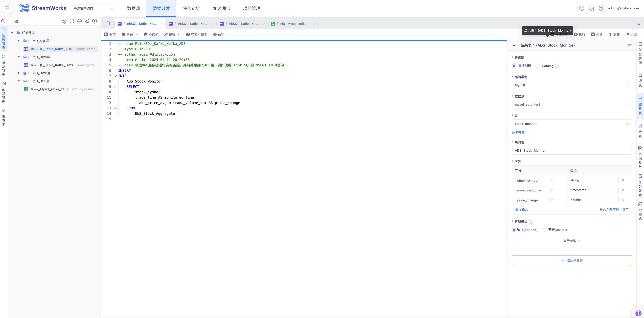Click the StreamWorks logo icon
644x318 pixels.
click(24, 8)
